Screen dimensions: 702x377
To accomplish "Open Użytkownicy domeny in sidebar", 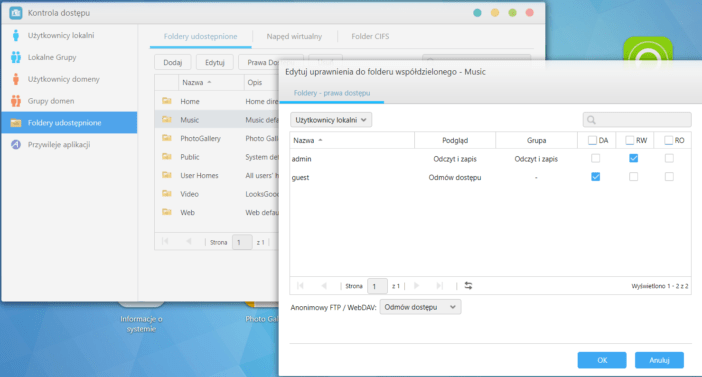I will [69, 79].
